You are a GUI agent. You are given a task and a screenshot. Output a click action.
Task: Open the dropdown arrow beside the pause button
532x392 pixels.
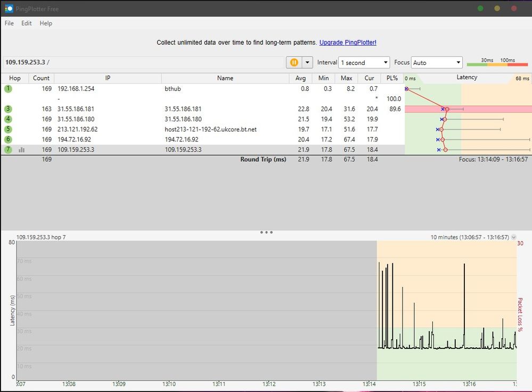coord(307,63)
